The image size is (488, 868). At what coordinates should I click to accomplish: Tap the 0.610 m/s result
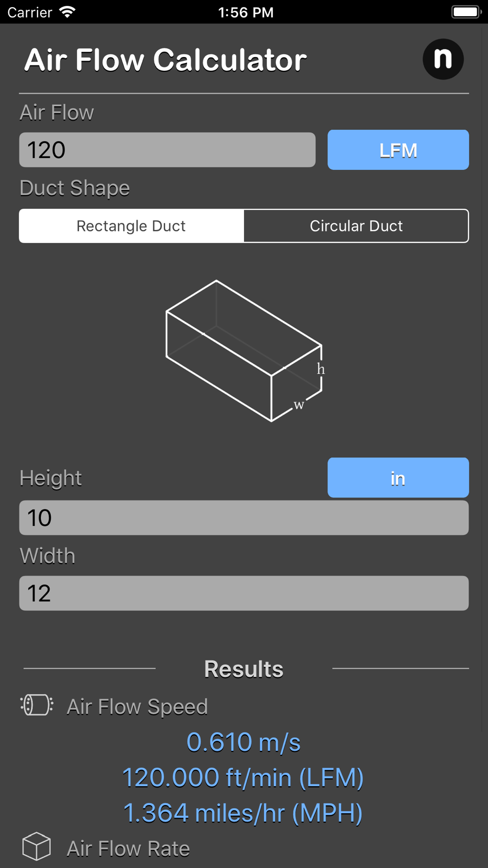point(244,742)
